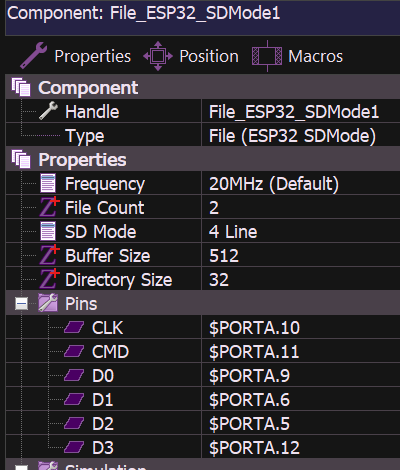Edit the Directory Size 32 field

coord(301,280)
